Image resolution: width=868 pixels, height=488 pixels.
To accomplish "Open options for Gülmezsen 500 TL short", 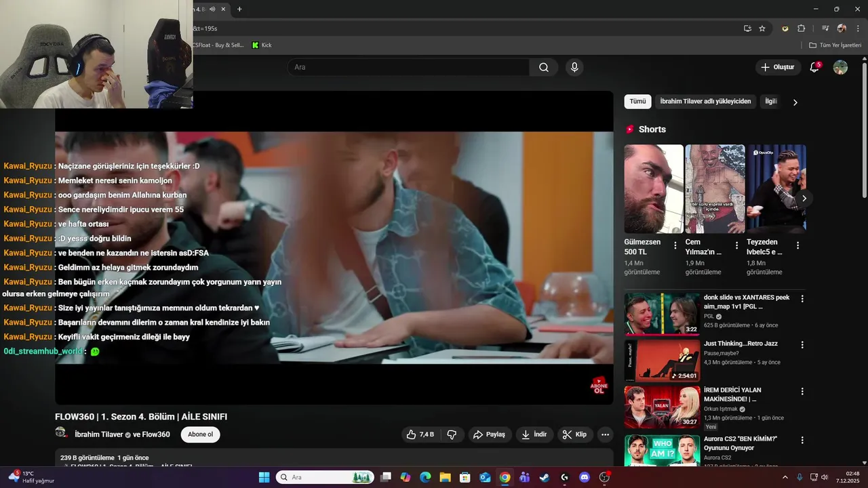I will [675, 245].
